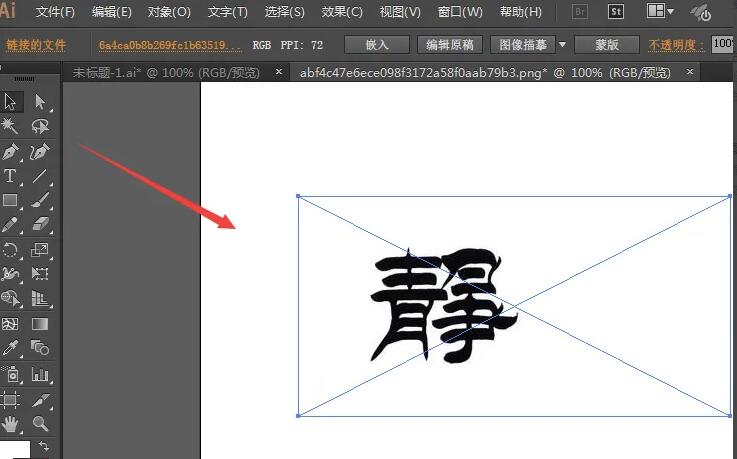Select the Eraser tool
Viewport: 737px width, 459px height.
(40, 225)
